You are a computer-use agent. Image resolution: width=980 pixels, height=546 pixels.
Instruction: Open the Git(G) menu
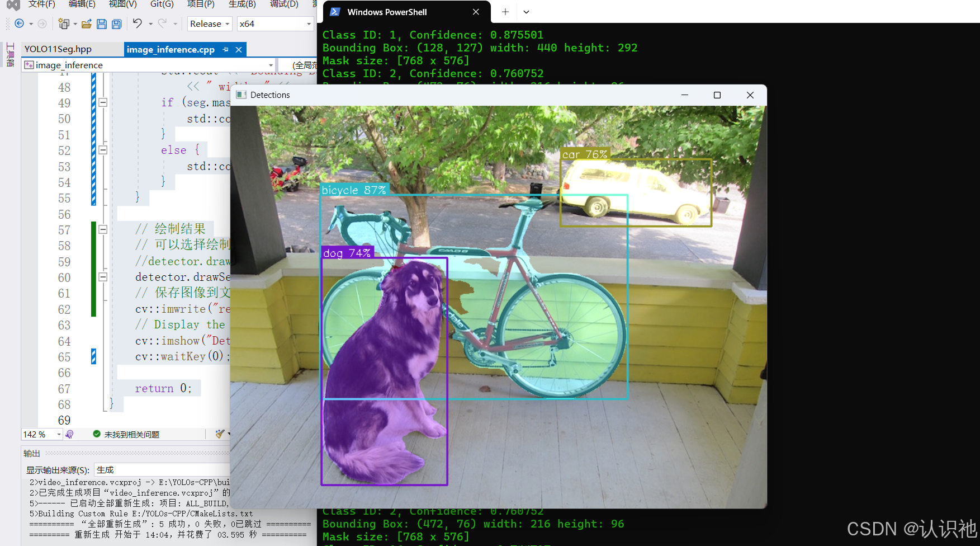click(162, 4)
